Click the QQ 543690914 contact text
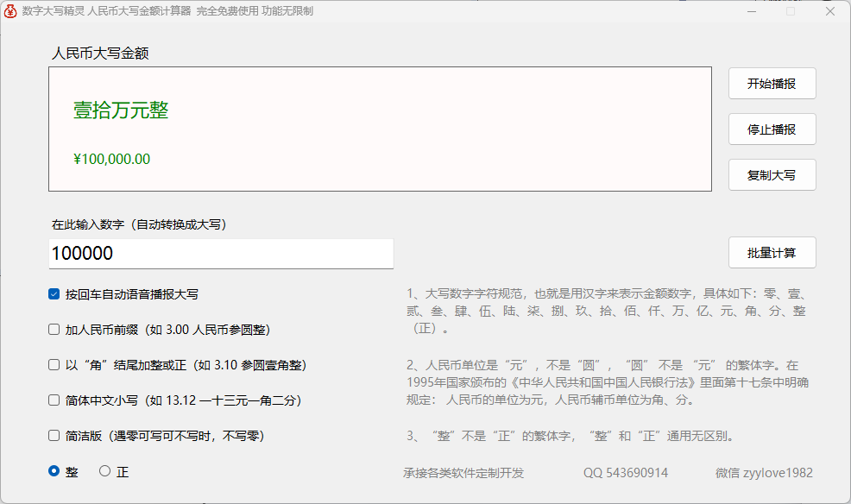This screenshot has width=851, height=504. pos(626,473)
